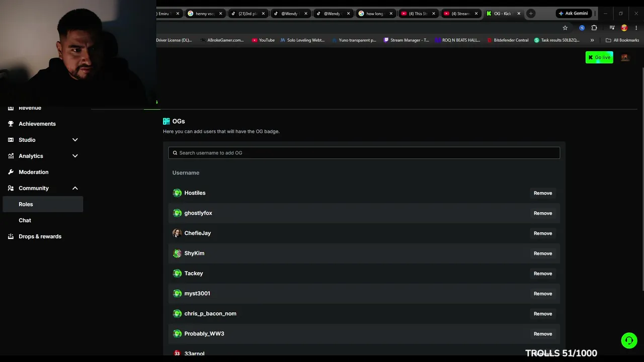This screenshot has width=644, height=362.
Task: Open the Chrome profile avatar
Action: point(624,28)
